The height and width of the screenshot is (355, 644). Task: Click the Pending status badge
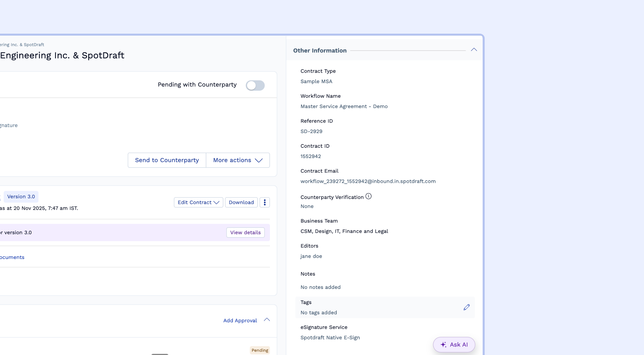tap(260, 350)
